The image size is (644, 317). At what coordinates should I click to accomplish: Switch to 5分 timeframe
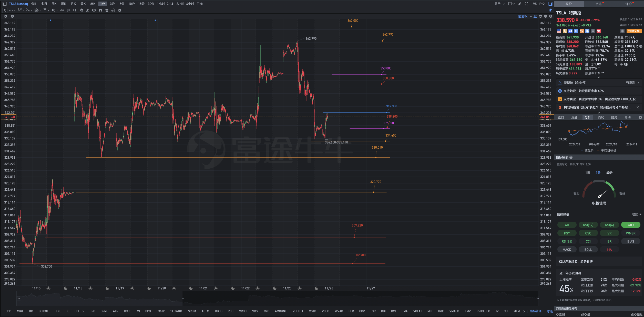pyautogui.click(x=122, y=4)
